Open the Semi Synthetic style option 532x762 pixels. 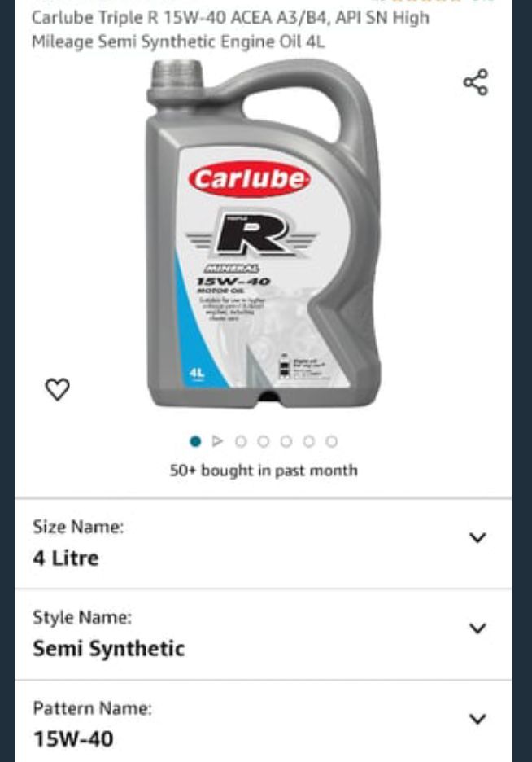coord(263,634)
